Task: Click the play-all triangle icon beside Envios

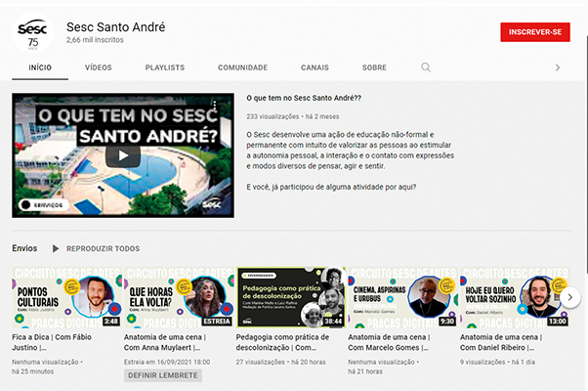Action: click(56, 248)
